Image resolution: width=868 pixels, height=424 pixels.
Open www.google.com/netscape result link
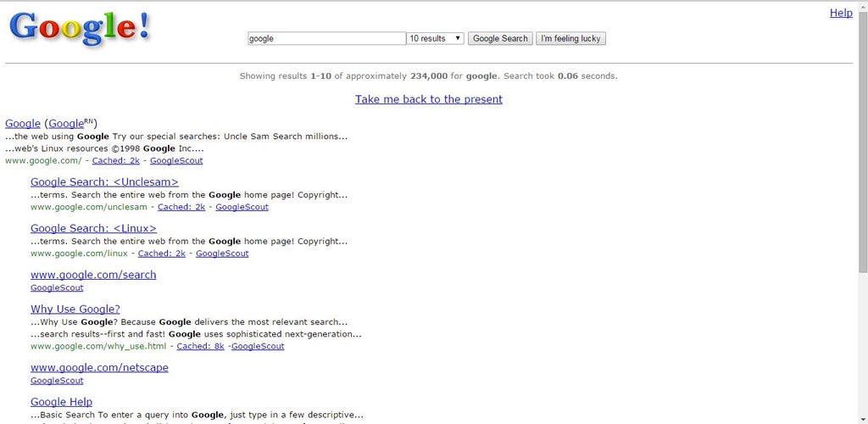click(x=99, y=367)
